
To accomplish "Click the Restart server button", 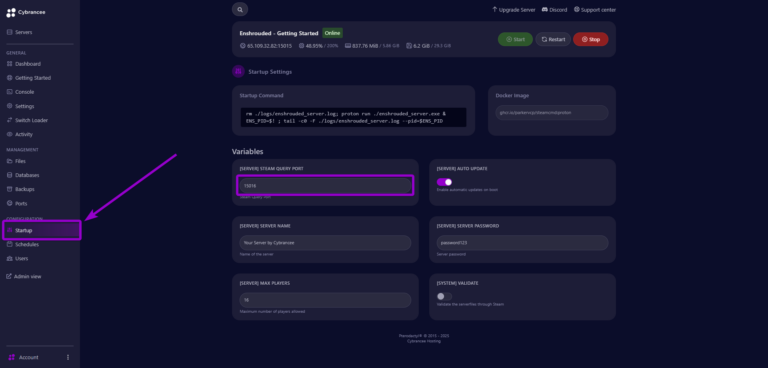I will 553,39.
